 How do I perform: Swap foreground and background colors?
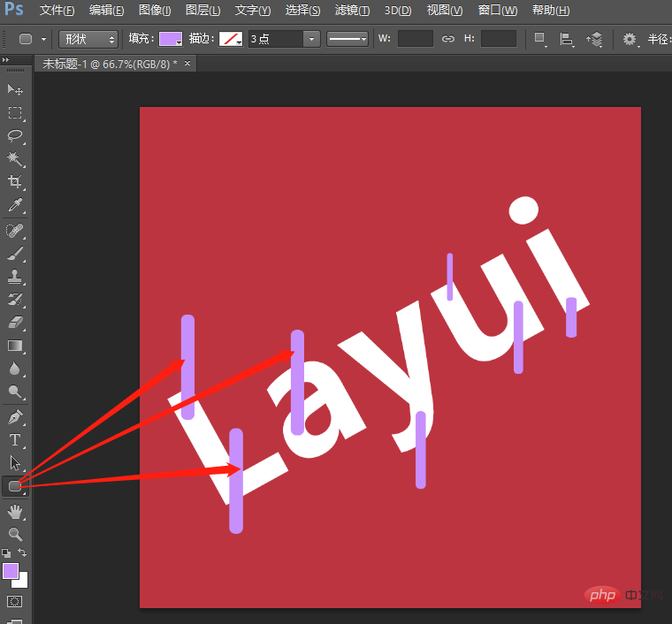[x=22, y=552]
